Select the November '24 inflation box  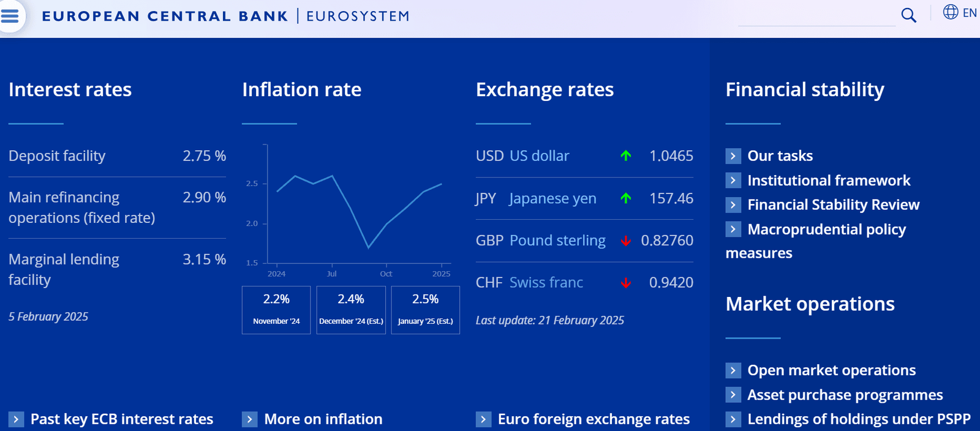click(276, 310)
